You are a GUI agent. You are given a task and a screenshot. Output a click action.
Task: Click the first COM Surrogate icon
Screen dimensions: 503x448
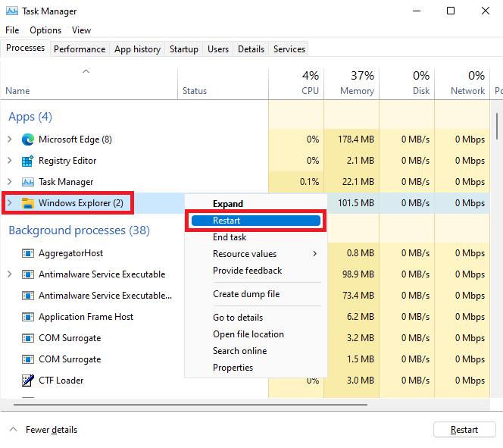point(28,338)
